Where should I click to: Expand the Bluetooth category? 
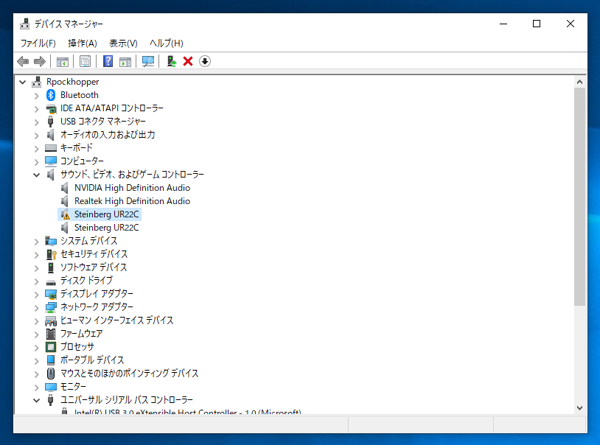click(36, 96)
